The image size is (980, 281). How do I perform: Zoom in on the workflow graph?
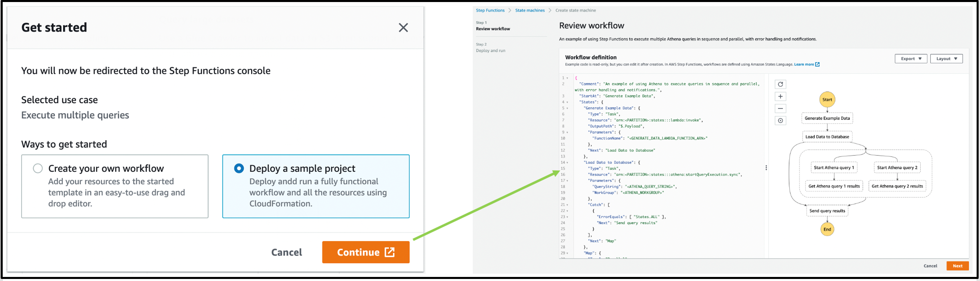(x=780, y=96)
